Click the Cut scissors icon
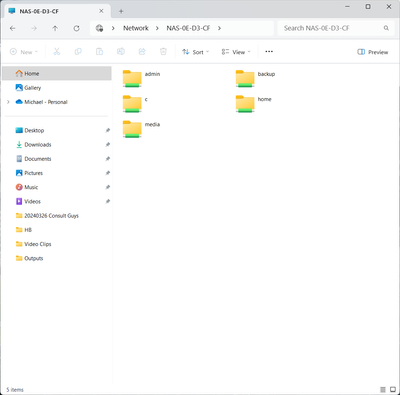This screenshot has height=395, width=400. 57,52
